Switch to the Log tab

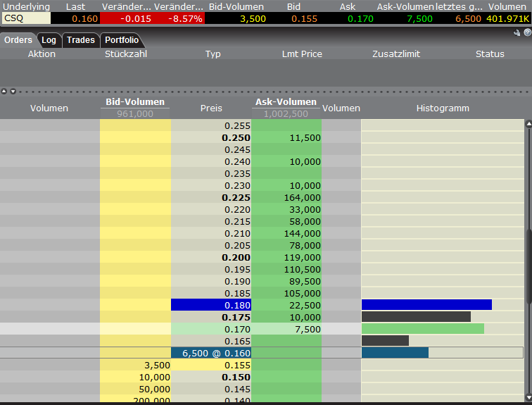pyautogui.click(x=49, y=40)
